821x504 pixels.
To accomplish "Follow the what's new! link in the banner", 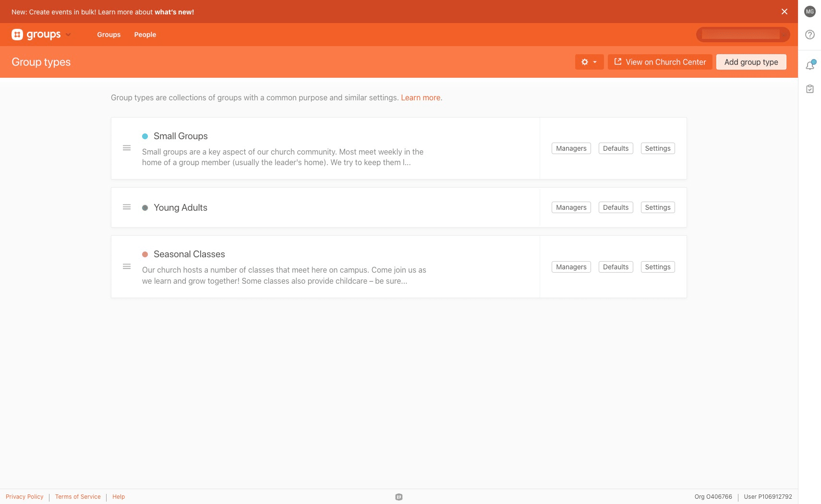I will coord(174,12).
